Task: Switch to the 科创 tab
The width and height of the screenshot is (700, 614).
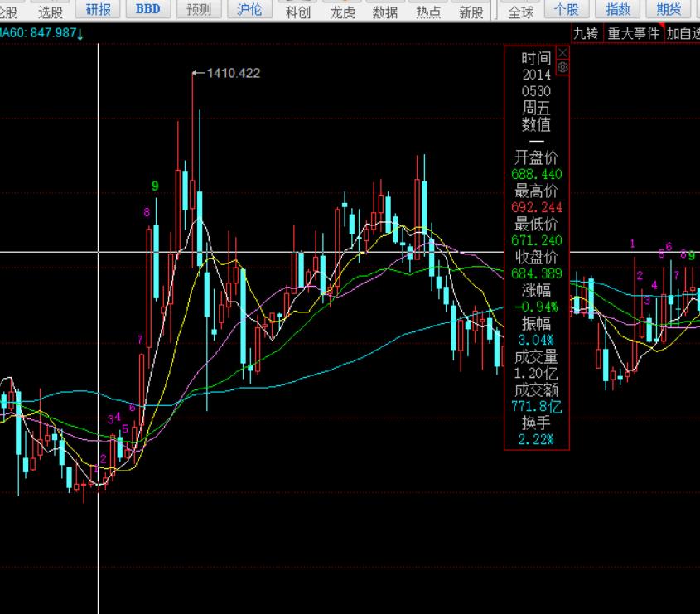Action: point(298,12)
